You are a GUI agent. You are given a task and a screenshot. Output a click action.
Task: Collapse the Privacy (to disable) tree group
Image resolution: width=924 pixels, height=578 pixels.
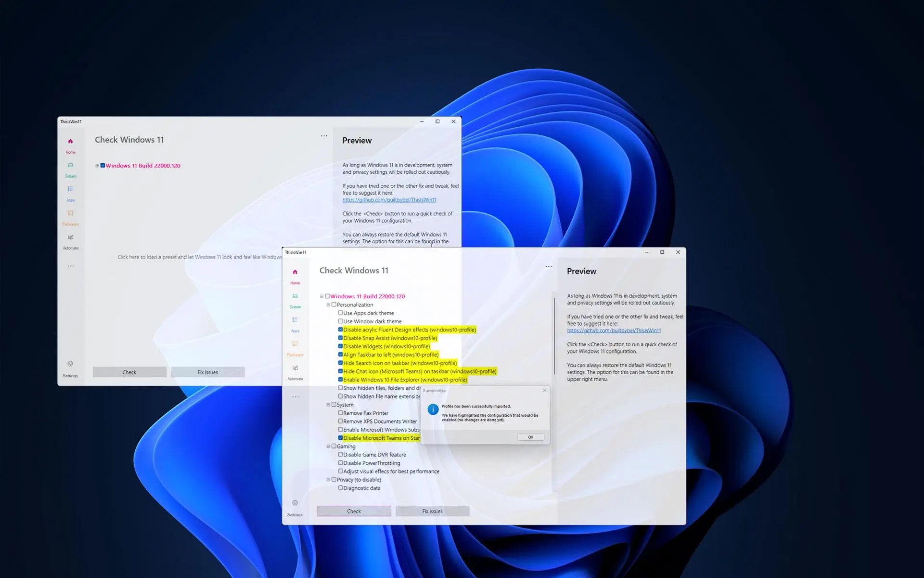(x=328, y=480)
